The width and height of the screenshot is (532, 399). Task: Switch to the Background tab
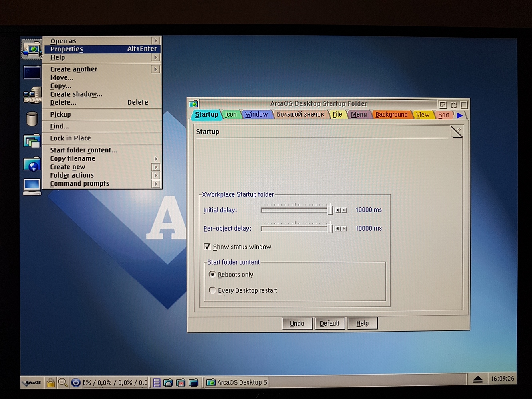point(391,115)
